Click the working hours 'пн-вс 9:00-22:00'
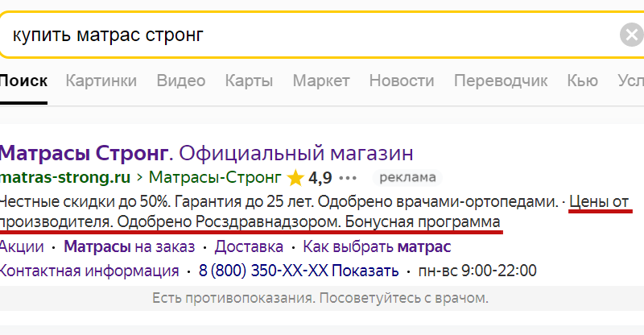 [477, 271]
